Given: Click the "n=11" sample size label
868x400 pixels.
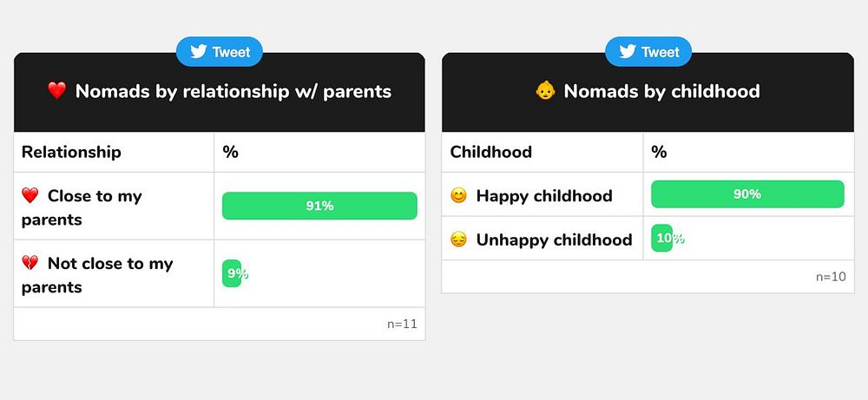Looking at the screenshot, I should 402,325.
